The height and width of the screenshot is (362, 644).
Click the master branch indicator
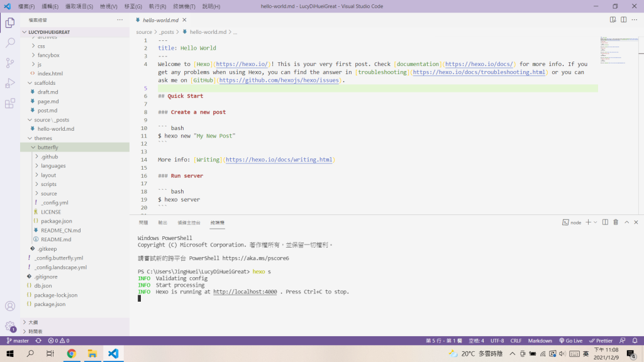pyautogui.click(x=18, y=341)
